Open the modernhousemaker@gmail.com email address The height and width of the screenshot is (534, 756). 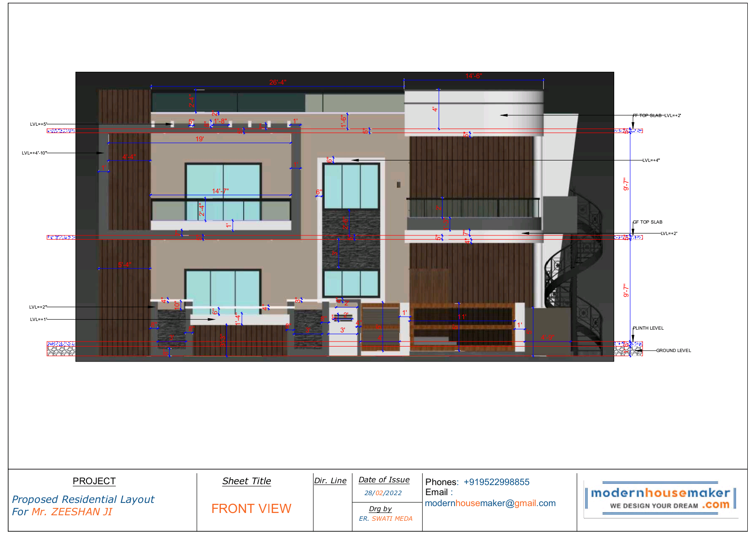click(490, 503)
